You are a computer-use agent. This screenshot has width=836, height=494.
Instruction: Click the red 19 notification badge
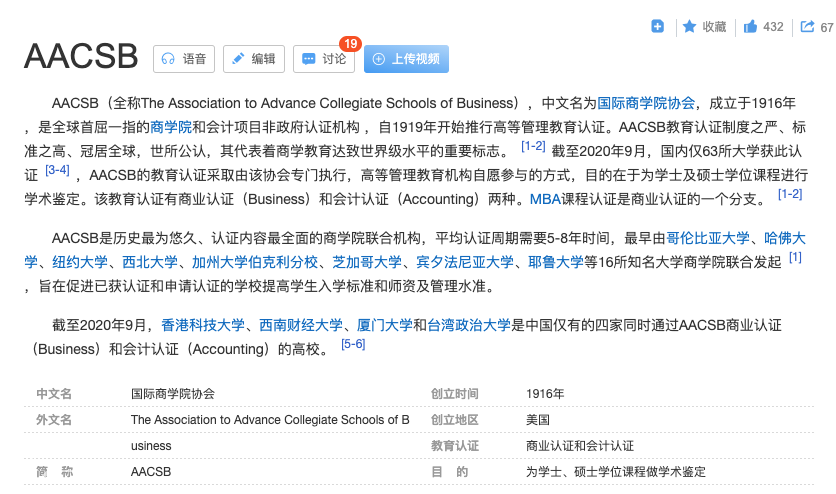[x=350, y=44]
